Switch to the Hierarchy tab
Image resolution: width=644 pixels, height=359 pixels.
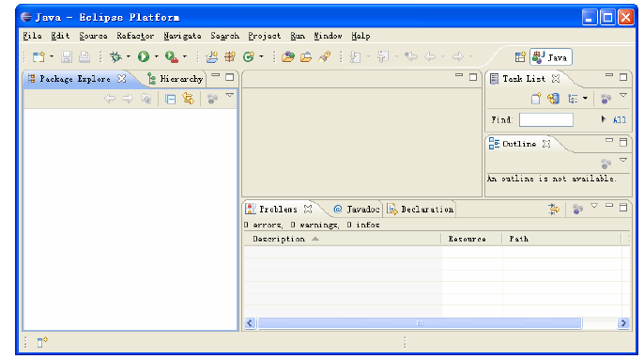(176, 79)
